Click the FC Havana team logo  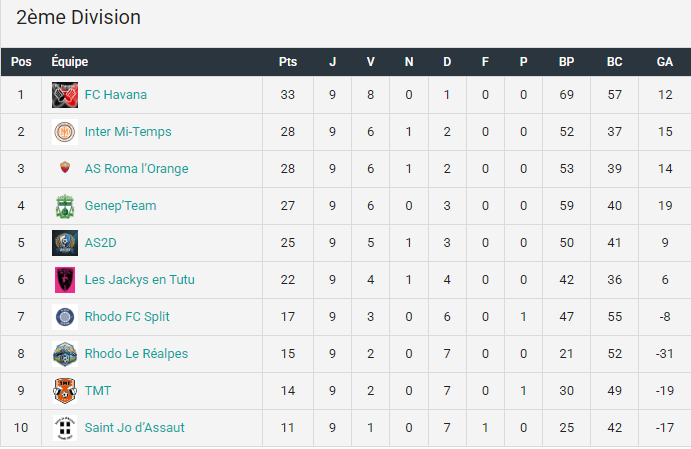[65, 95]
